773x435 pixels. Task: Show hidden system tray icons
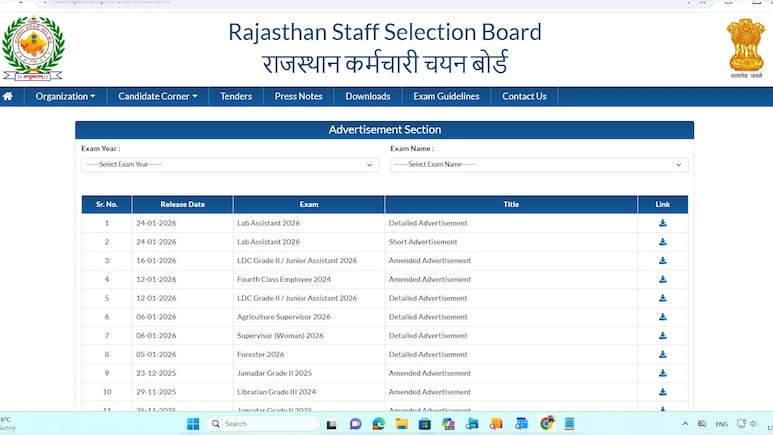point(685,424)
